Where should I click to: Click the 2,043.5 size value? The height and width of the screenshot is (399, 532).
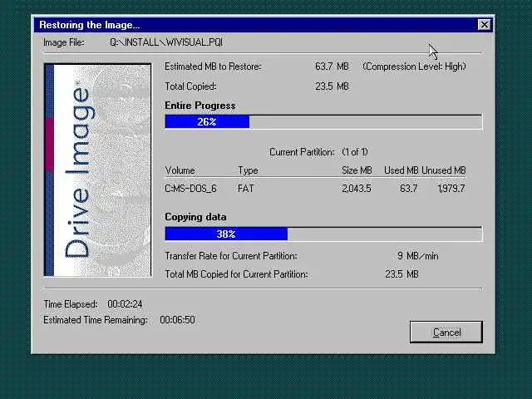point(357,189)
